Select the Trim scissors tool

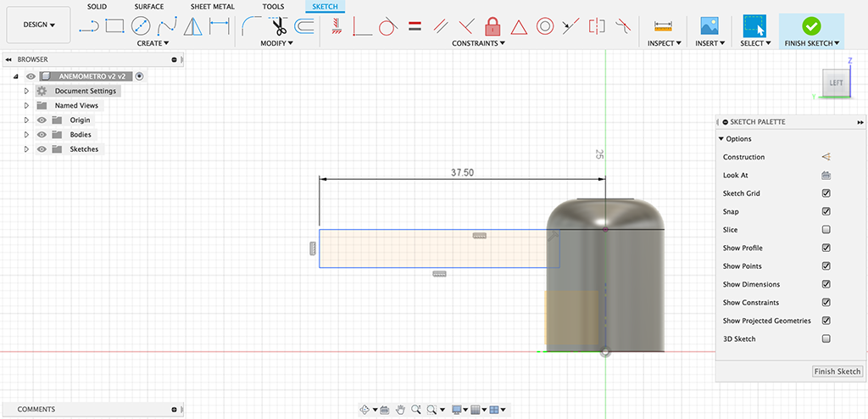pyautogui.click(x=279, y=26)
